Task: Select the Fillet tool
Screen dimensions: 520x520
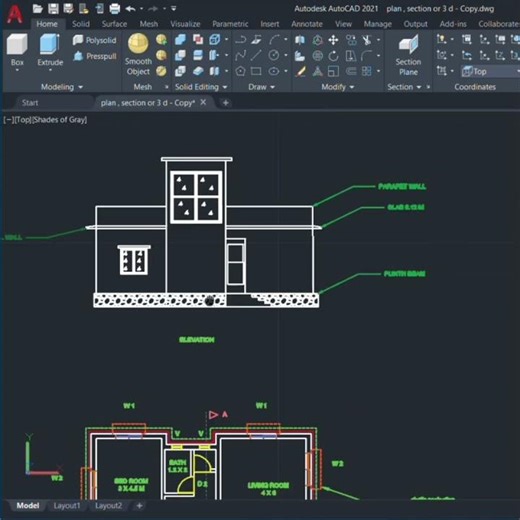Action: 367,56
